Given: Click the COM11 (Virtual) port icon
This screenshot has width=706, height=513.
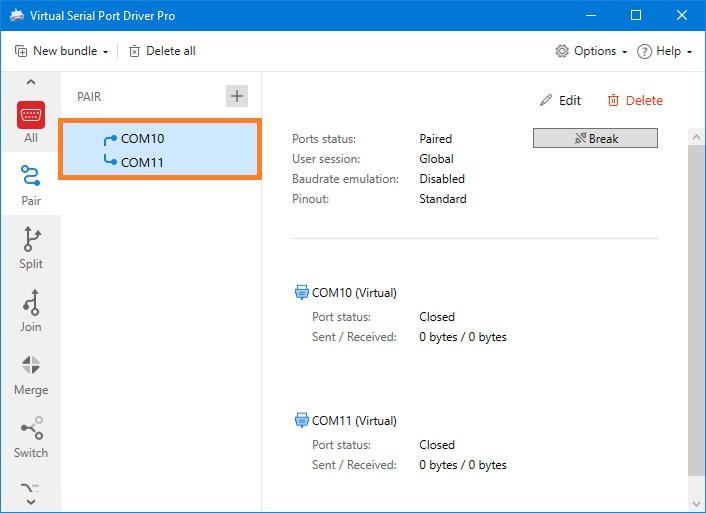Looking at the screenshot, I should click(x=301, y=420).
